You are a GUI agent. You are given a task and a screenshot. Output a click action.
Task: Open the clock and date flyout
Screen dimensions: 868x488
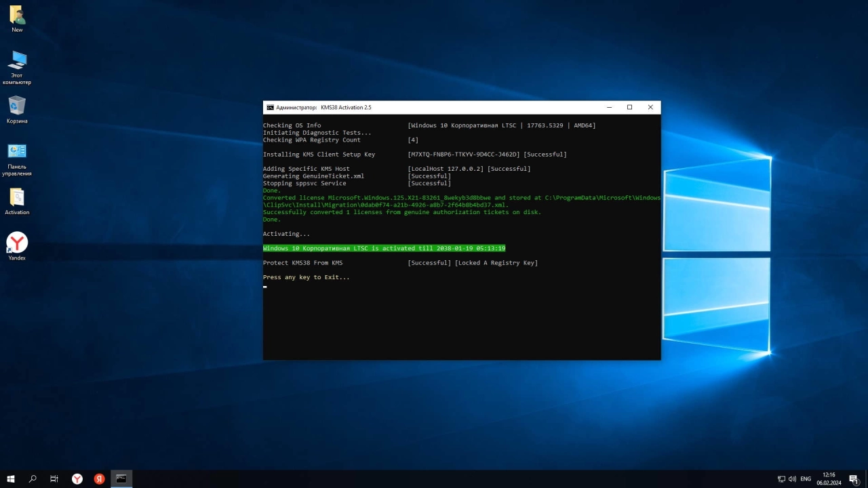pos(829,479)
